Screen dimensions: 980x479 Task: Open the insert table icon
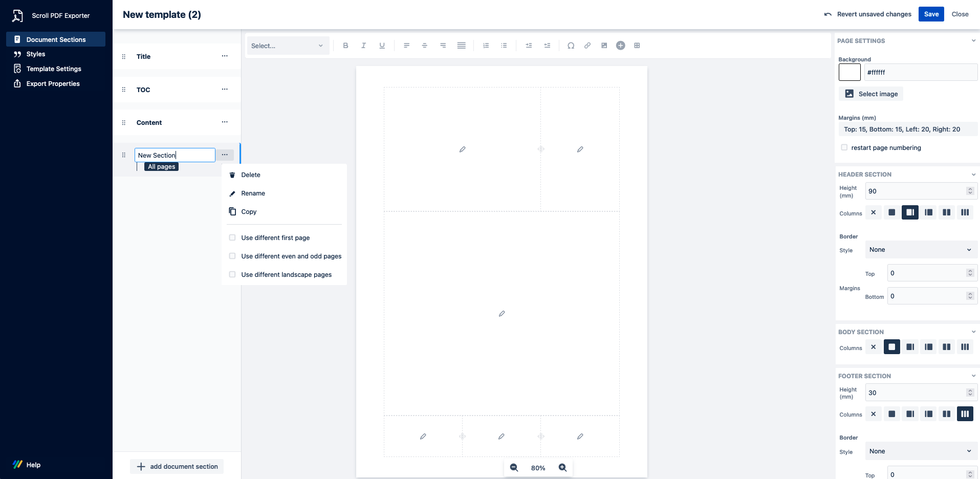[637, 46]
